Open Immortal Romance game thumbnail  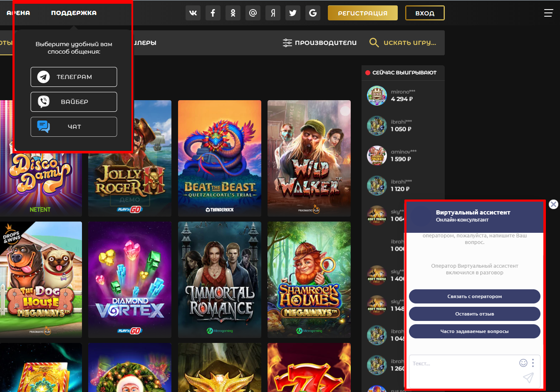point(220,280)
